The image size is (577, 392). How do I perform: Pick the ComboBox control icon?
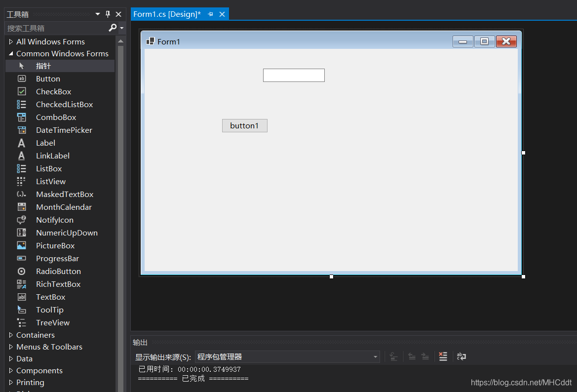(x=22, y=118)
